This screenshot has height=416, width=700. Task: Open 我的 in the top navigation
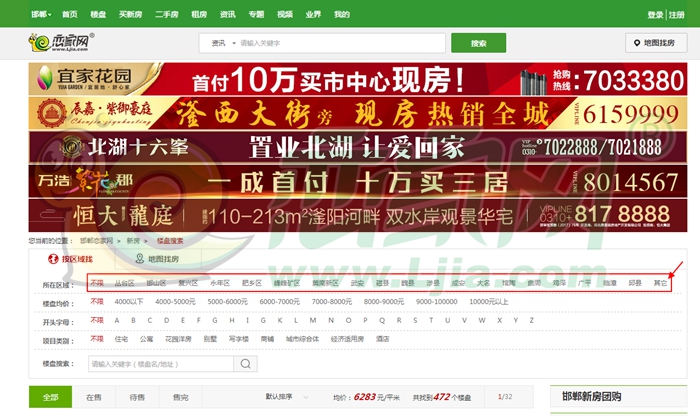342,14
